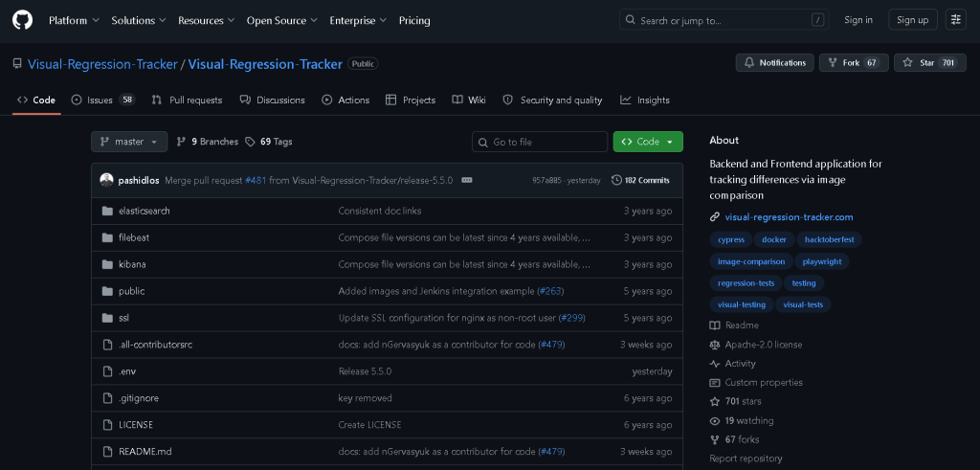The image size is (980, 470).
Task: Click the link icon beside website URL
Action: 715,217
